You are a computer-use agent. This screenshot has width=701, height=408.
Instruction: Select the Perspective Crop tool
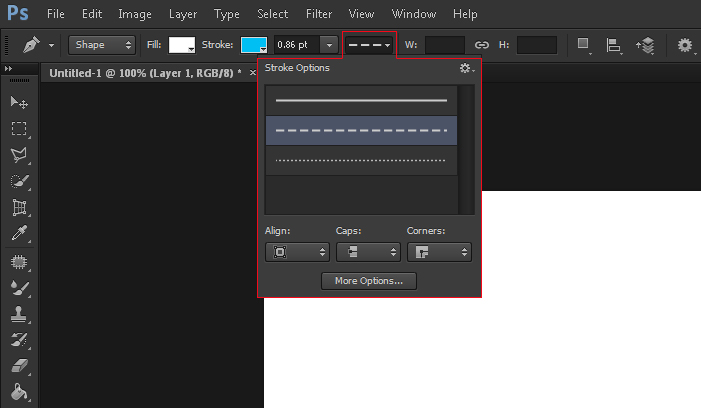coord(19,207)
